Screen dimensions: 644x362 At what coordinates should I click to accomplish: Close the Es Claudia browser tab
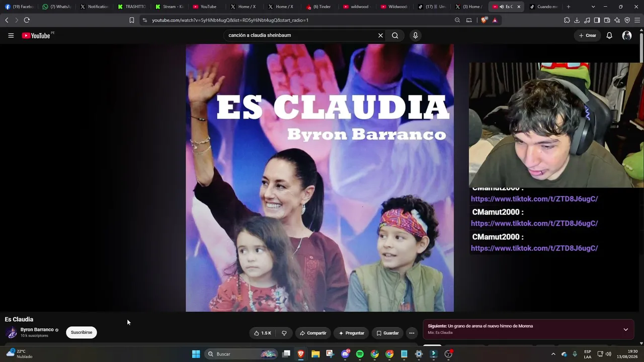point(519,7)
